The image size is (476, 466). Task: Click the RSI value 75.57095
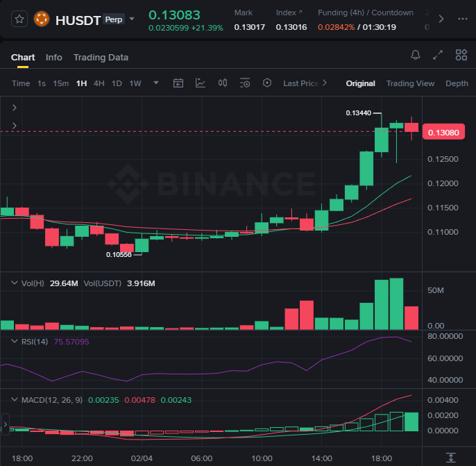(71, 342)
